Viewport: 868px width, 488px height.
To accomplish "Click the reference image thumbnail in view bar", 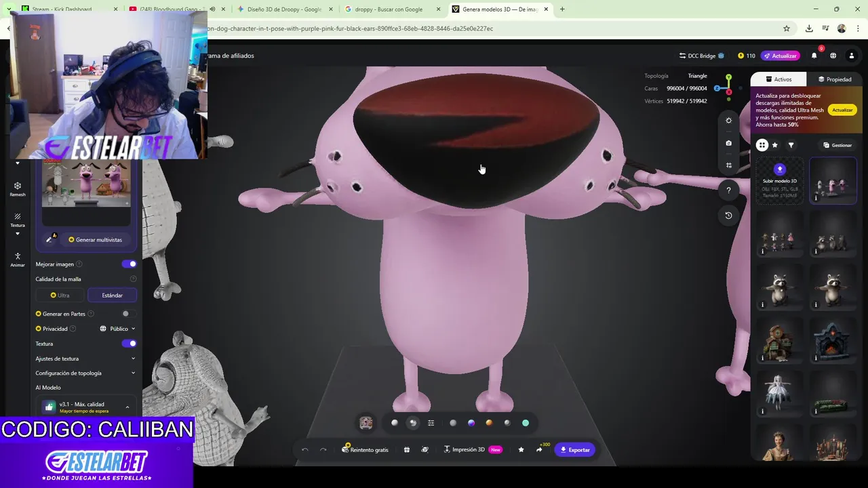I will [366, 423].
